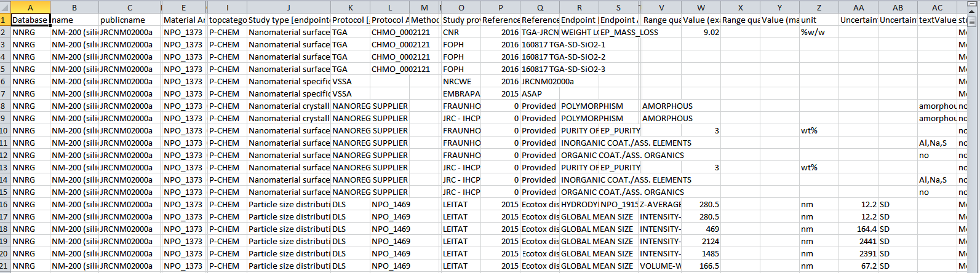980x273 pixels.
Task: Select the 'wt%' cell in row 13
Action: [819, 167]
